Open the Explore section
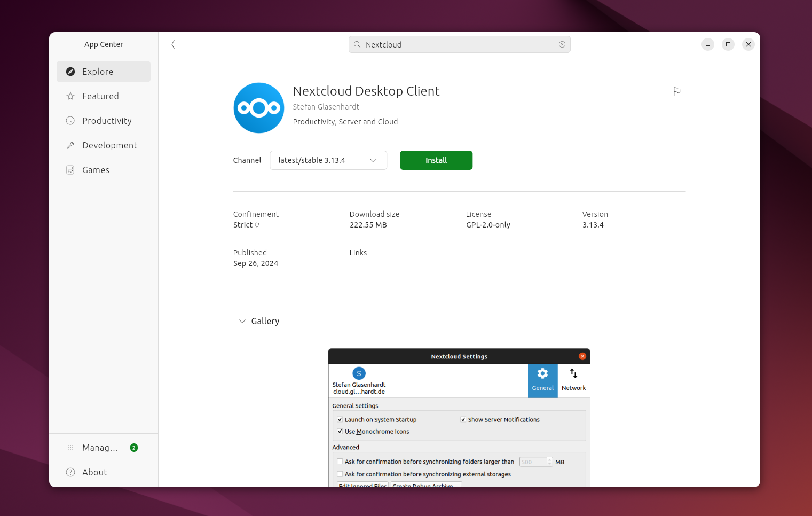 [x=104, y=72]
